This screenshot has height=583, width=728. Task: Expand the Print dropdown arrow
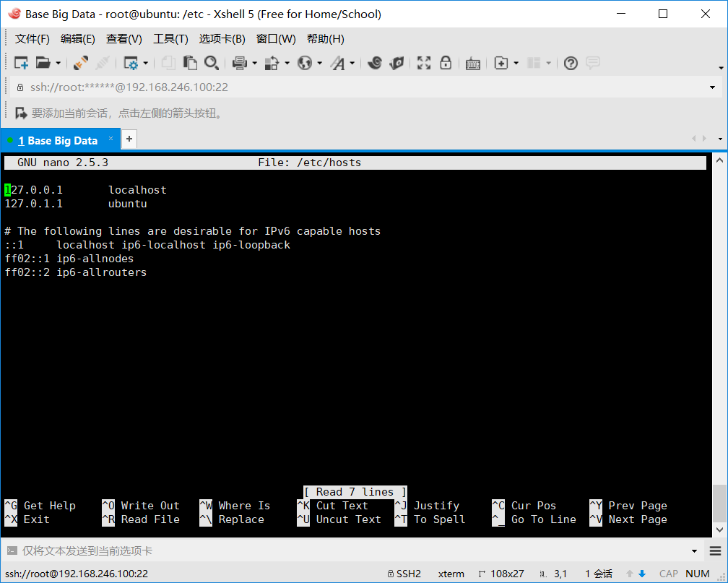click(x=254, y=63)
